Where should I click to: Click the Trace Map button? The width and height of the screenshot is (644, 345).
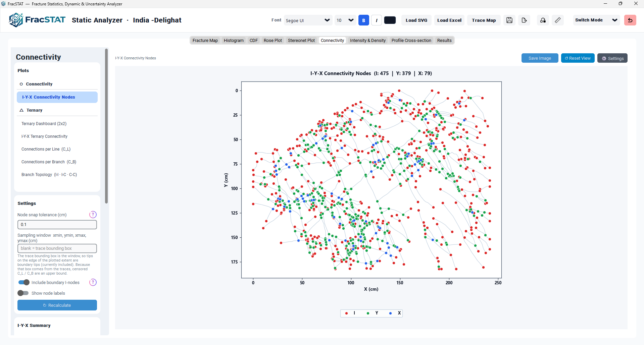(x=484, y=20)
